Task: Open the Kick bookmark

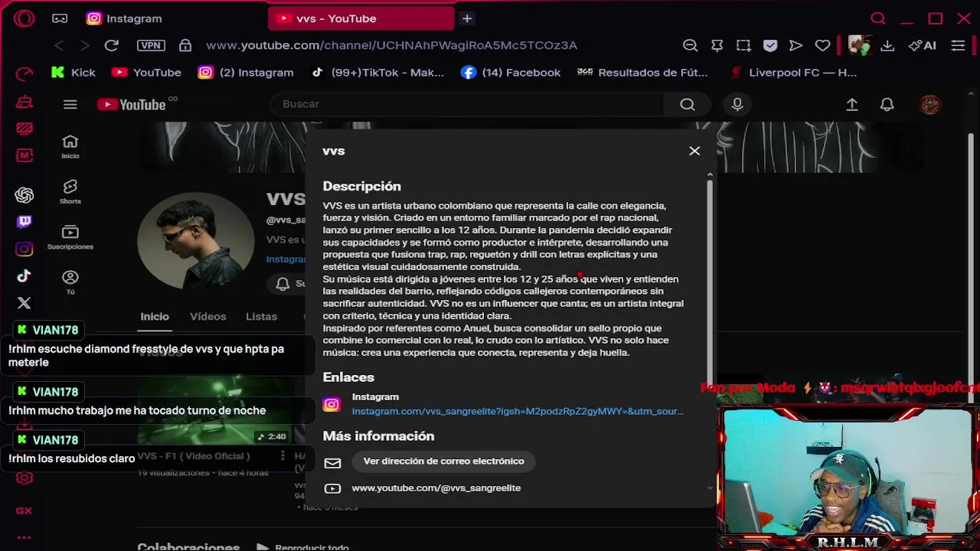Action: (73, 72)
